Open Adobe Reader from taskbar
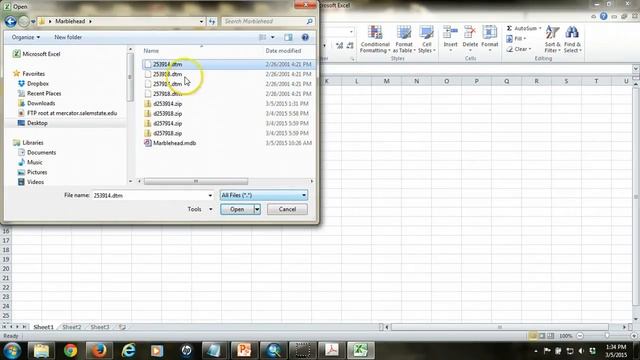Image resolution: width=640 pixels, height=360 pixels. click(331, 350)
